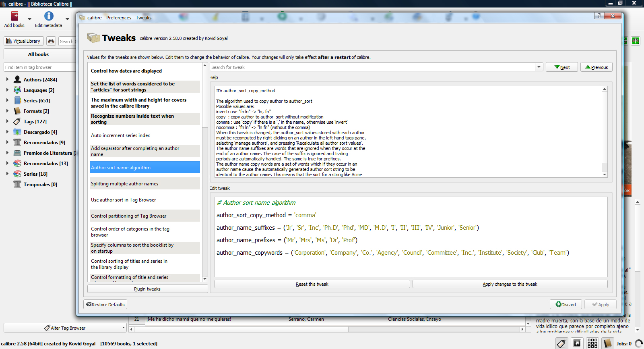Click the Premios de Literatura icon
Image resolution: width=644 pixels, height=349 pixels.
17,153
